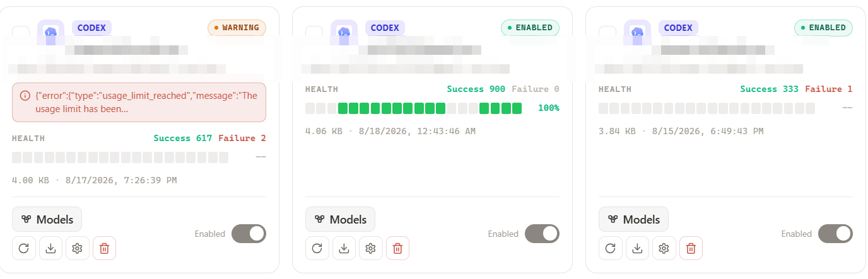
Task: Delete the card with Success 900
Action: pyautogui.click(x=398, y=248)
